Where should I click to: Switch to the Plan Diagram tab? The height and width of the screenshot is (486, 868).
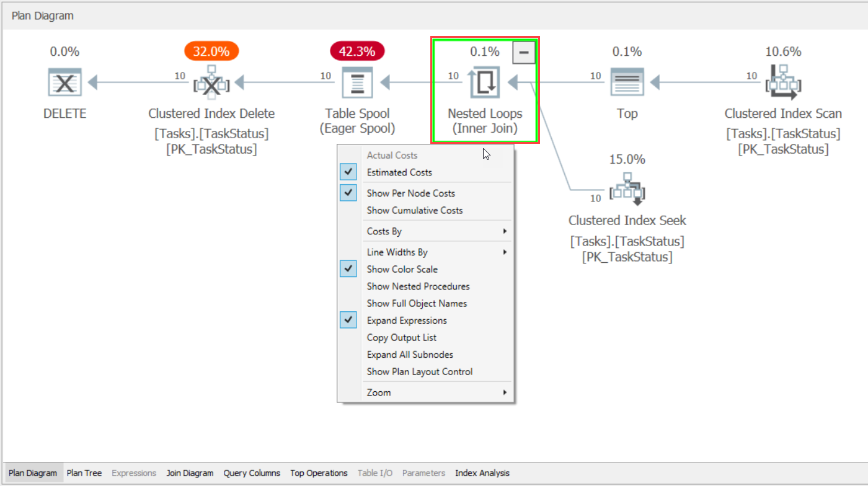tap(33, 473)
